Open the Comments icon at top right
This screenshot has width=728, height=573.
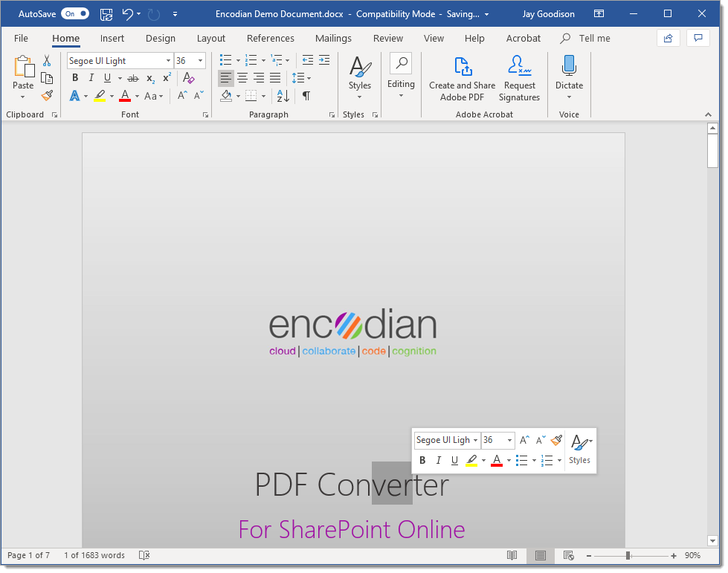click(x=698, y=39)
